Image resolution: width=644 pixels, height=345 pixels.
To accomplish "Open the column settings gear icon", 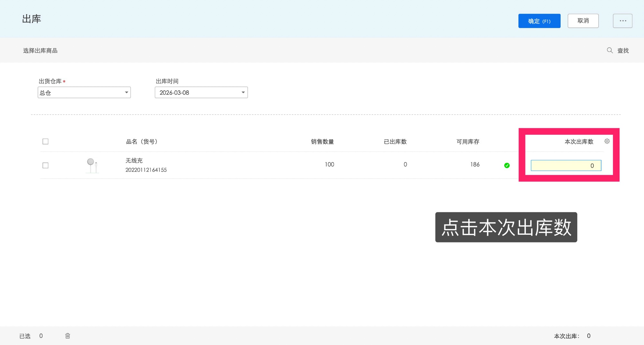I will (607, 141).
